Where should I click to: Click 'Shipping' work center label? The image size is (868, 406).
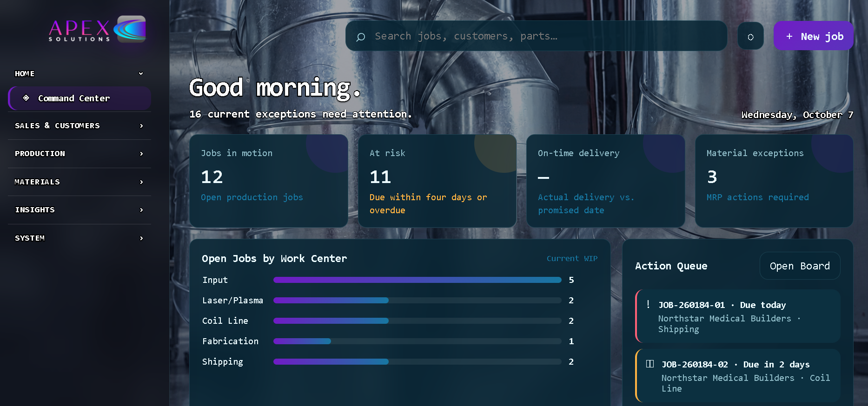coord(222,361)
